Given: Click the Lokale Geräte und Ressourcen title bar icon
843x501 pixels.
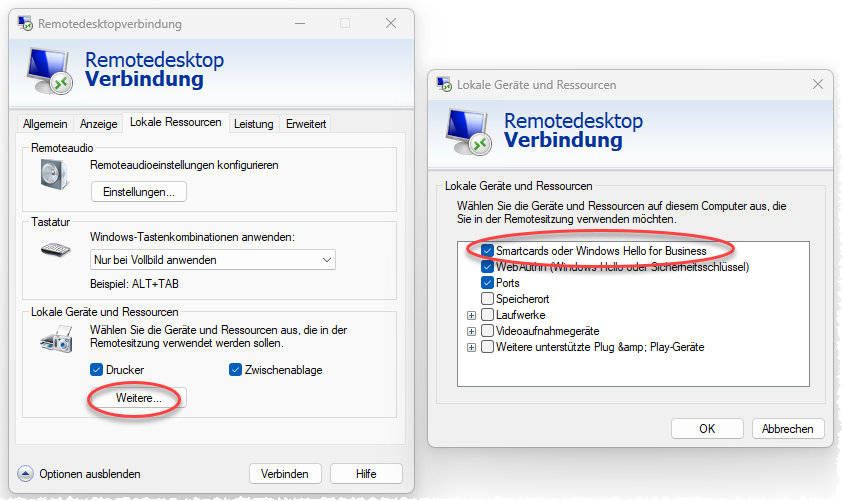Looking at the screenshot, I should pyautogui.click(x=444, y=84).
